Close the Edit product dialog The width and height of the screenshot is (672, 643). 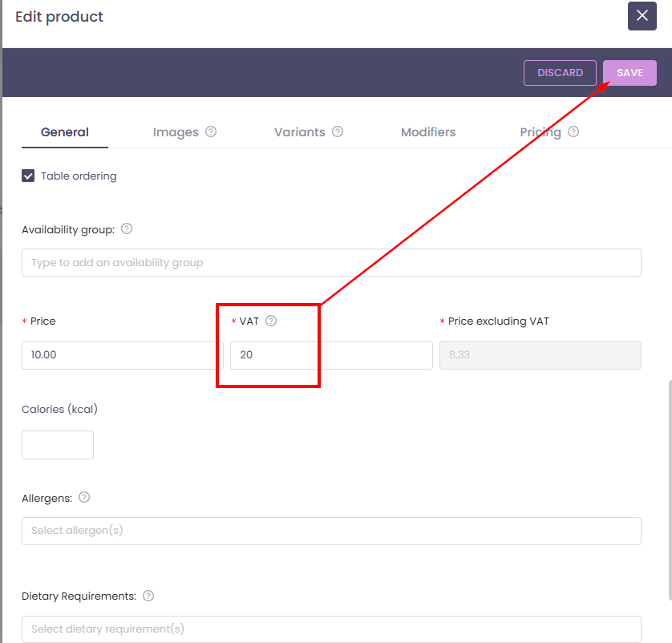click(x=642, y=16)
